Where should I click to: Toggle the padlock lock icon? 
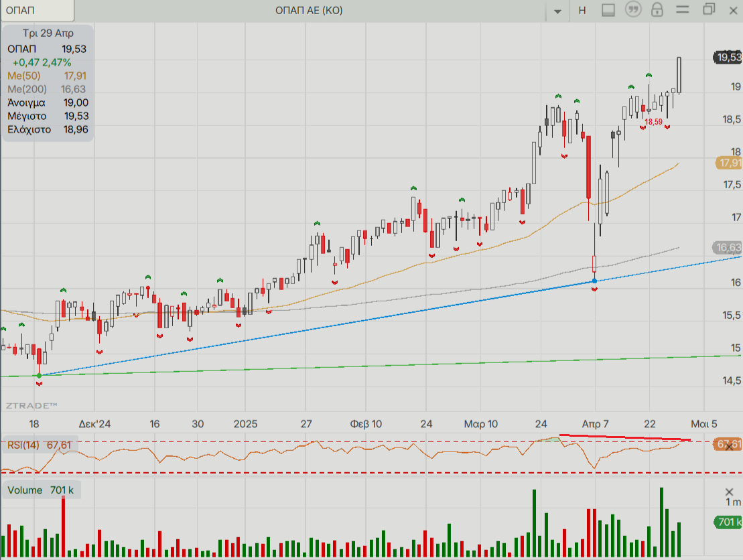click(657, 10)
